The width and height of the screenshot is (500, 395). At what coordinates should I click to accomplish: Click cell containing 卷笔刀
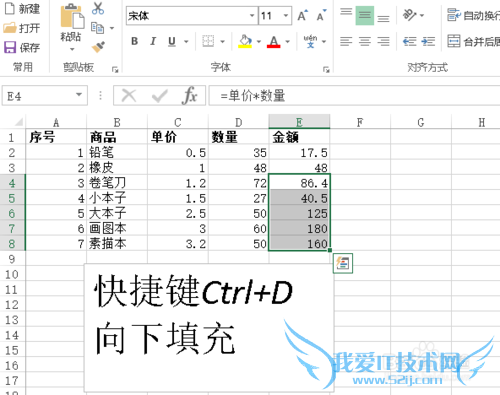tap(117, 183)
